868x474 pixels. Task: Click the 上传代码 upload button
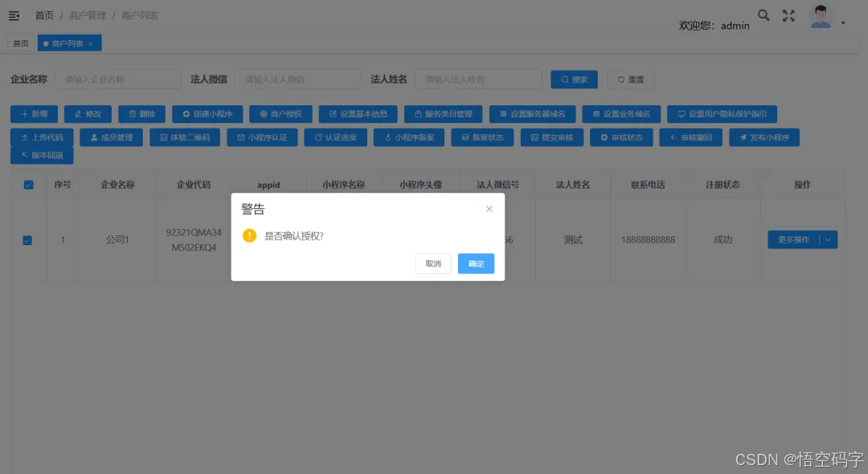pos(42,137)
